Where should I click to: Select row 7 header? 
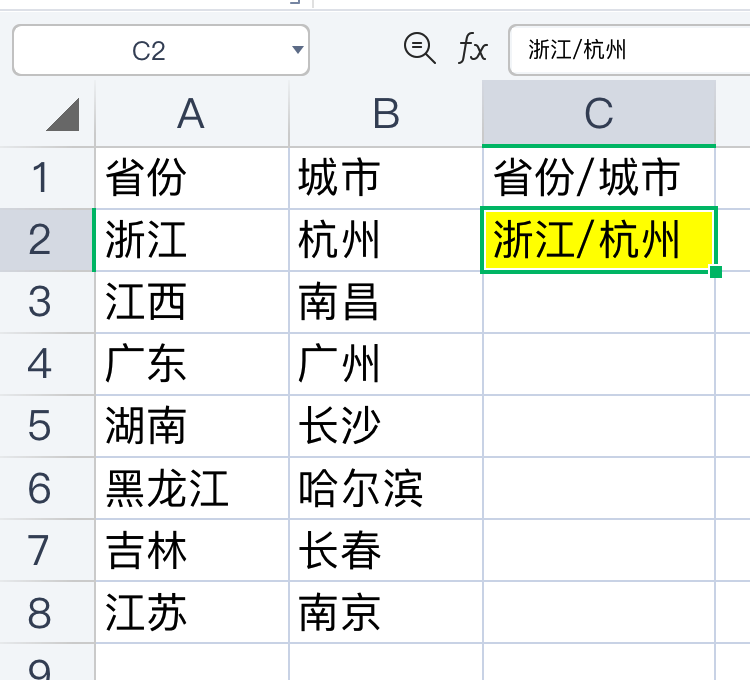[x=47, y=550]
